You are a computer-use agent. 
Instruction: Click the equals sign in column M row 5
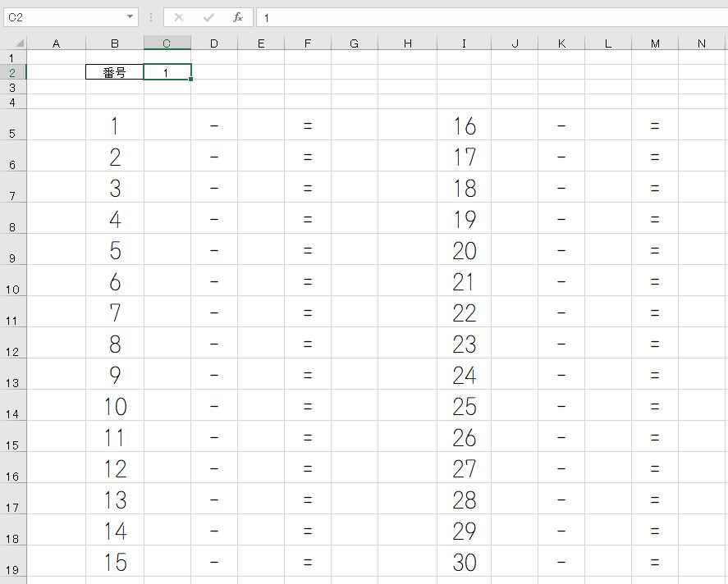pos(655,125)
